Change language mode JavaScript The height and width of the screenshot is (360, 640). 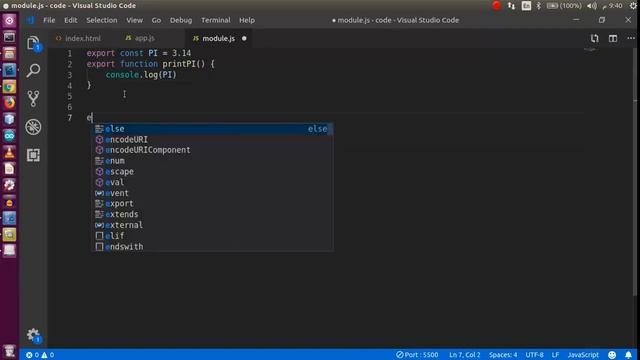coord(583,355)
